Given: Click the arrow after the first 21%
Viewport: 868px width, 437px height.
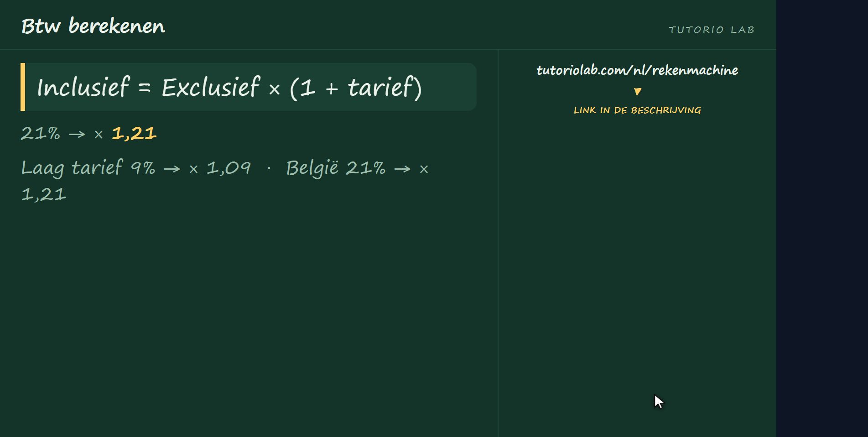Looking at the screenshot, I should (77, 134).
